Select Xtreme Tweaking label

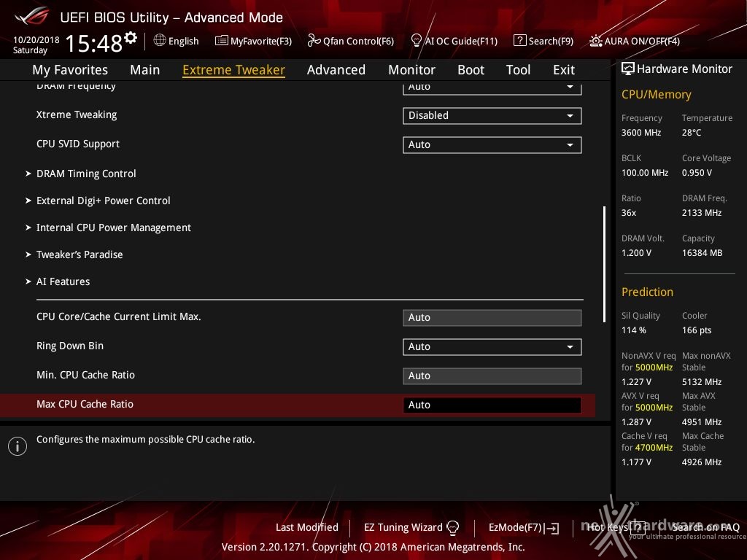click(77, 114)
